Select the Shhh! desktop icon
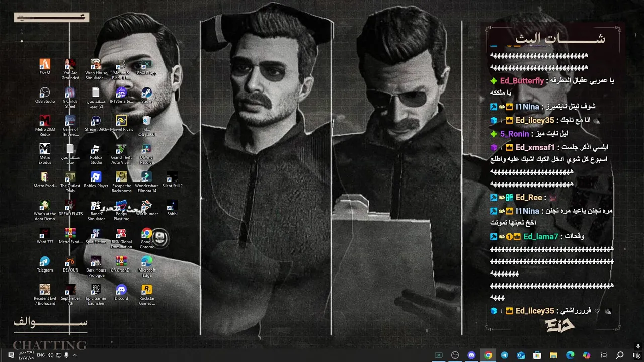The width and height of the screenshot is (644, 362). (x=172, y=208)
